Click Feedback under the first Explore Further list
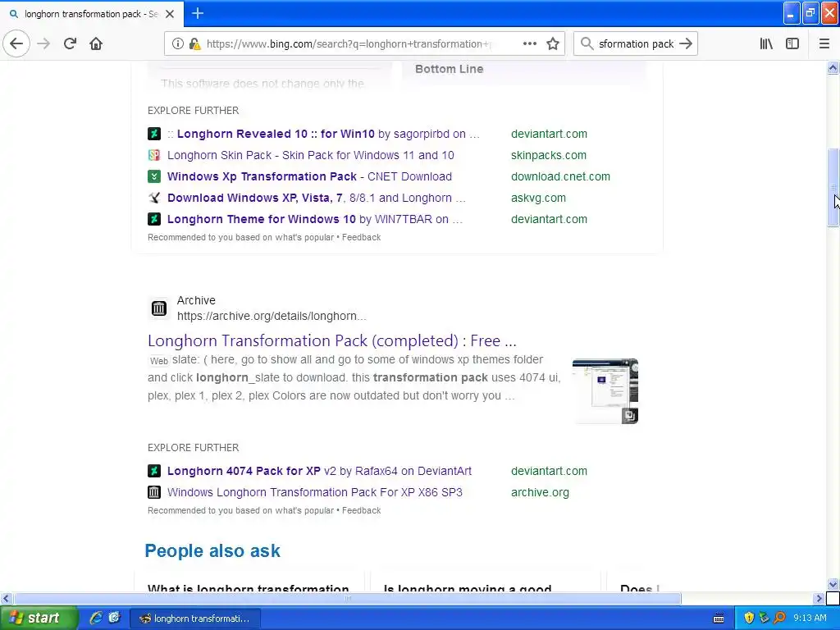The image size is (840, 630). (362, 237)
